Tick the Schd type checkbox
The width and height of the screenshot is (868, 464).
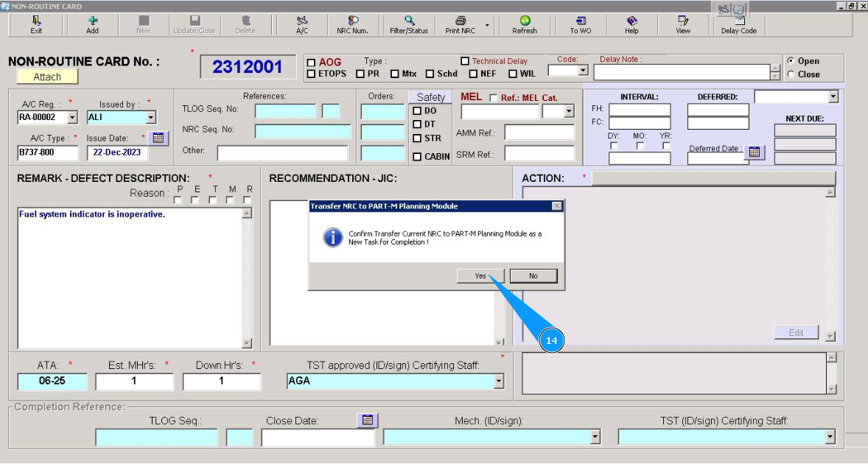(430, 74)
